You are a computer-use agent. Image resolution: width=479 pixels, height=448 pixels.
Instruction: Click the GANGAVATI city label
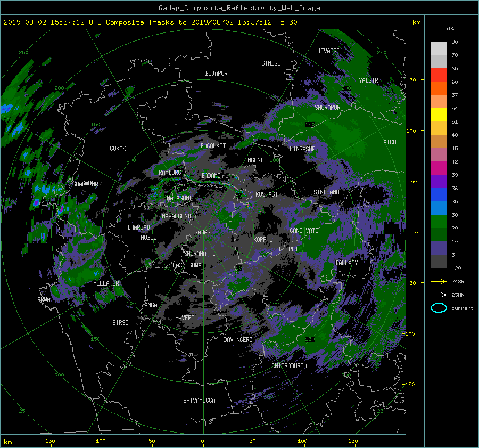304,231
